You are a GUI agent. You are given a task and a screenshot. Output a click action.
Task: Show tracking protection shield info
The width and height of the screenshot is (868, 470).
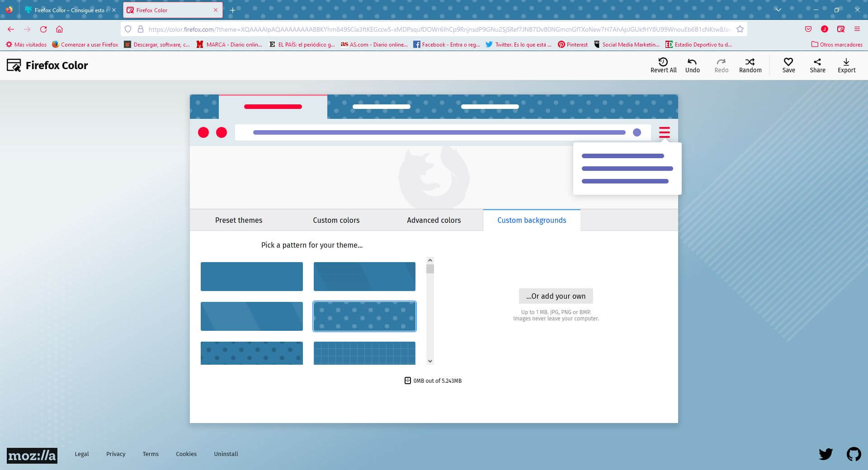click(x=128, y=29)
